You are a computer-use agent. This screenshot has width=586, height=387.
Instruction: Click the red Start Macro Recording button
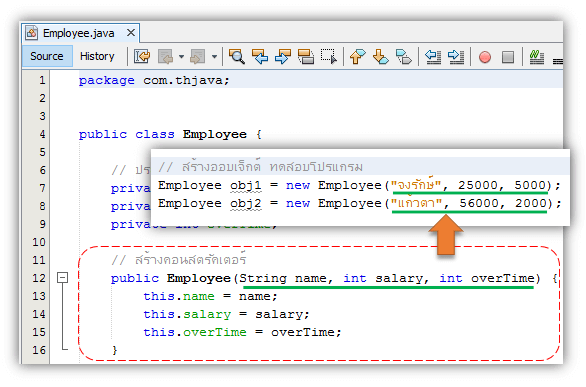click(x=485, y=57)
